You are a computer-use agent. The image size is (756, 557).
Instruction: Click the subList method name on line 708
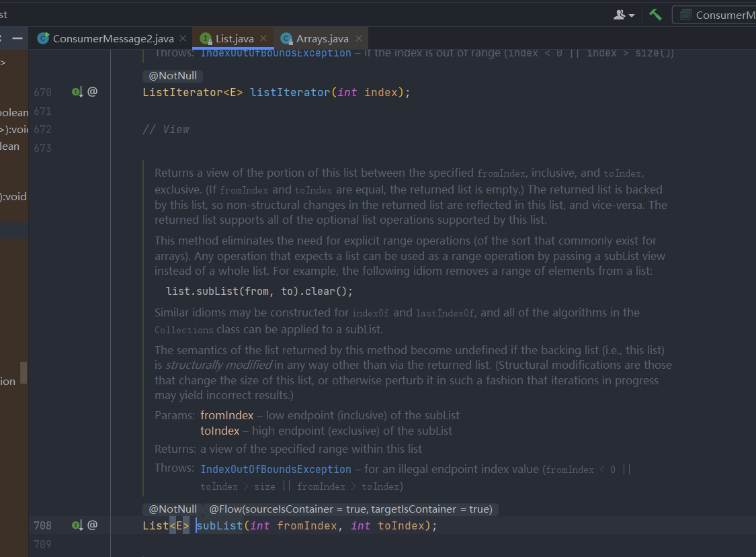[219, 525]
